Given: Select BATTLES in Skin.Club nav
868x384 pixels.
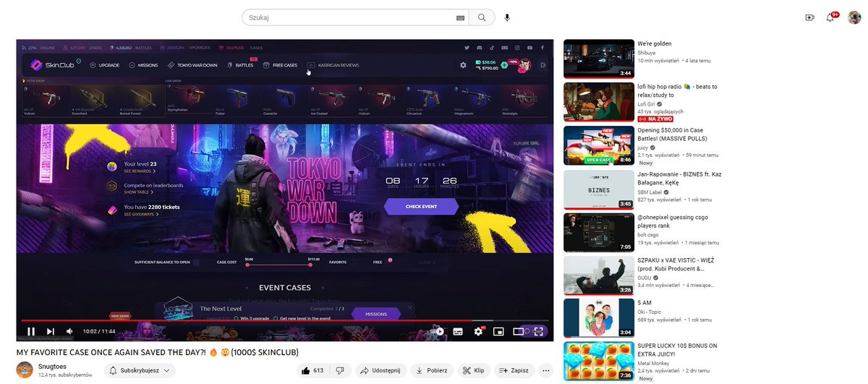Looking at the screenshot, I should (240, 65).
